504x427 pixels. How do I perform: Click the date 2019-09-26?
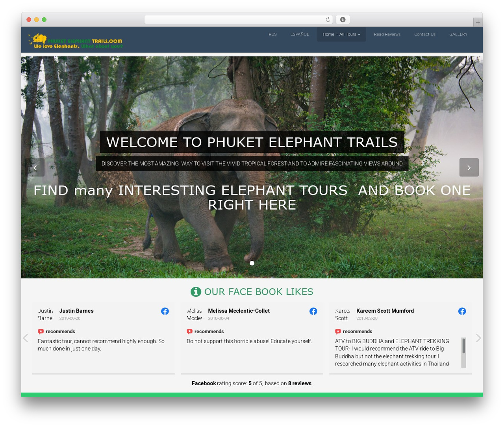[x=70, y=318]
